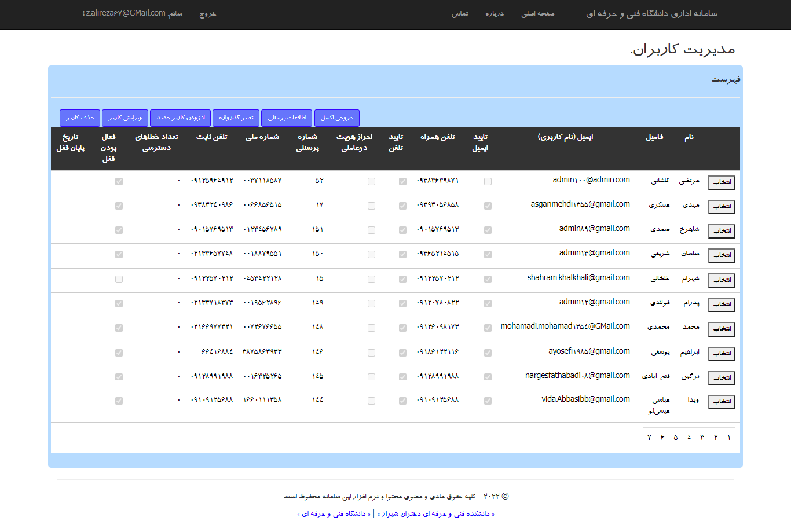Click the 'خروج' logout link
Image resolution: width=791 pixels, height=532 pixels.
click(x=207, y=14)
